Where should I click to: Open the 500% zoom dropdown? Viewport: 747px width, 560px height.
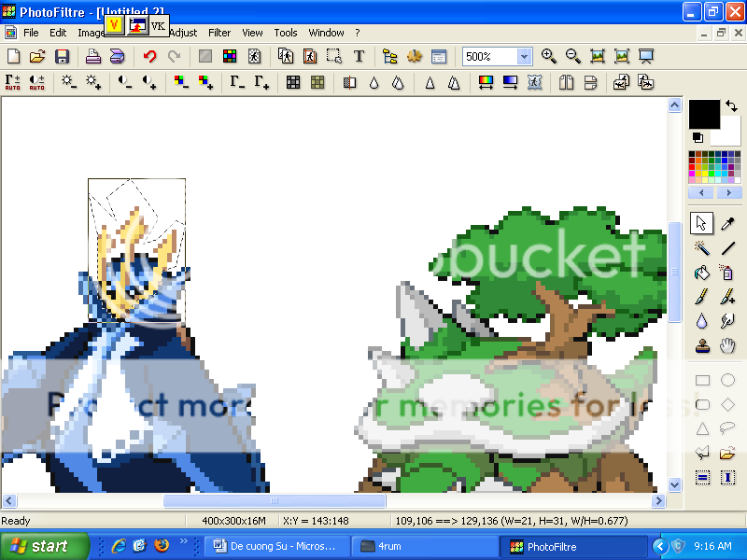[524, 57]
